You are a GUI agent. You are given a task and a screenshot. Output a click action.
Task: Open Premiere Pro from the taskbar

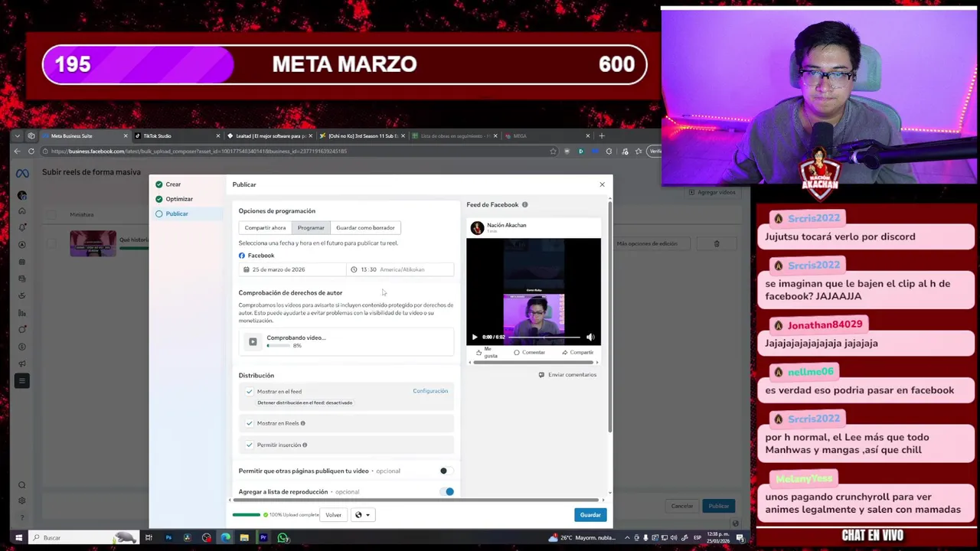pos(263,537)
